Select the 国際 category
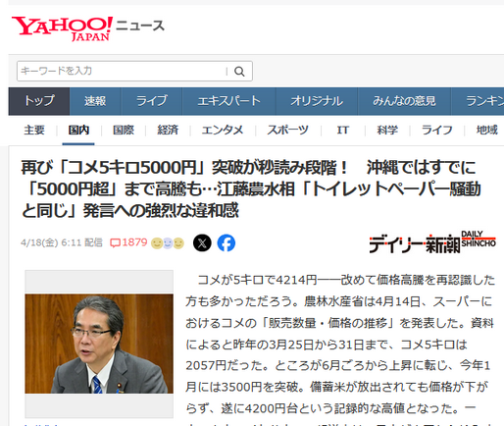This screenshot has width=504, height=426. click(124, 131)
